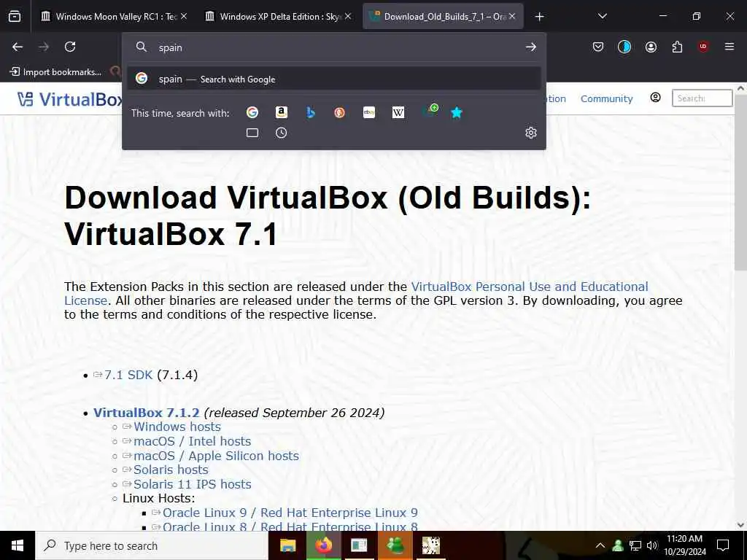Open the Extensions puzzle icon
The height and width of the screenshot is (560, 747).
click(677, 47)
